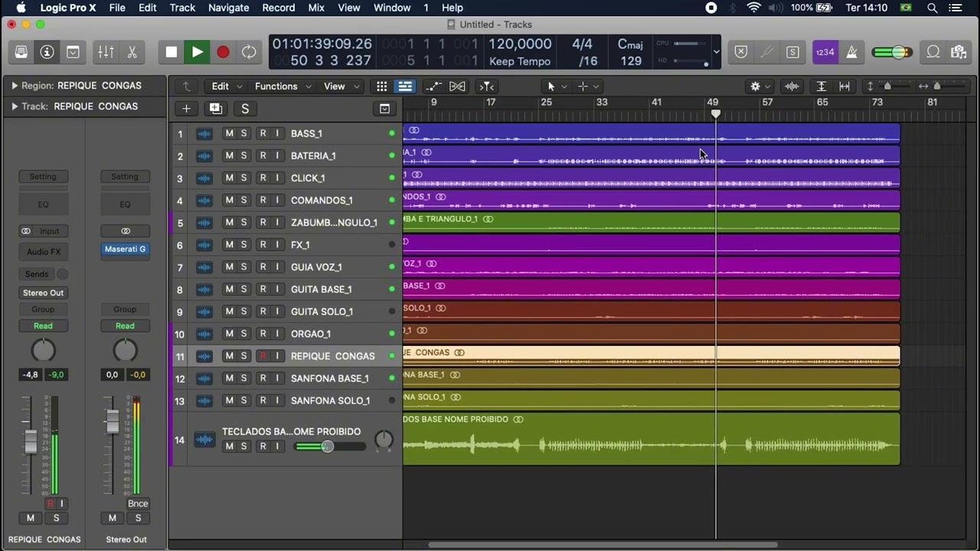The height and width of the screenshot is (551, 980).
Task: Toggle the count-in 1234 button
Action: 825,52
